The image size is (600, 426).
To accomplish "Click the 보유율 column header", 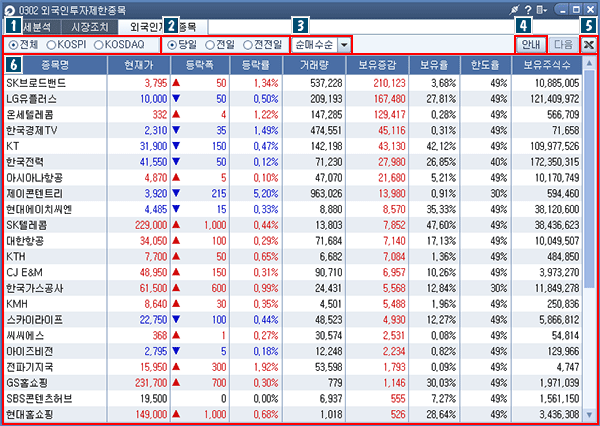I will tap(435, 65).
